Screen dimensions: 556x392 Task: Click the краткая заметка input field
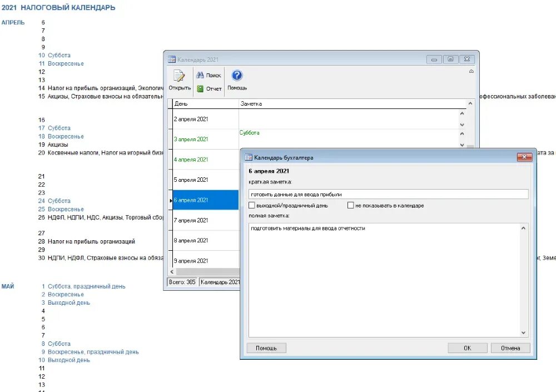pos(388,195)
